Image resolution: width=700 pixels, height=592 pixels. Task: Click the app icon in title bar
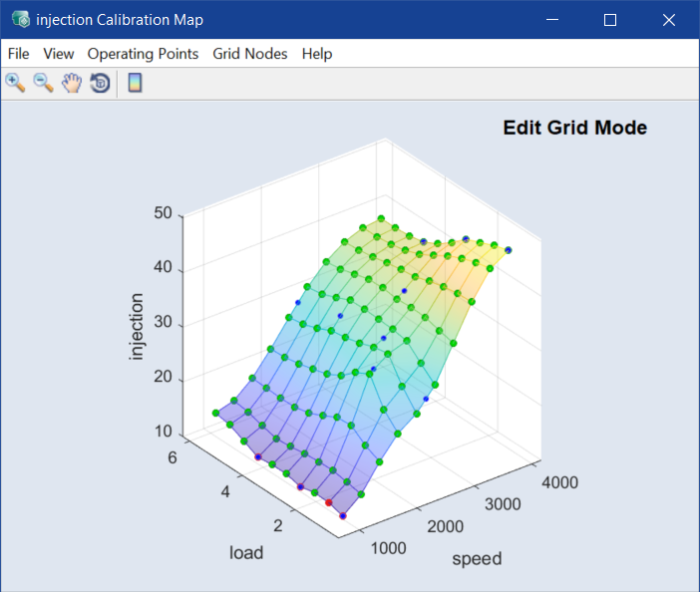click(19, 20)
